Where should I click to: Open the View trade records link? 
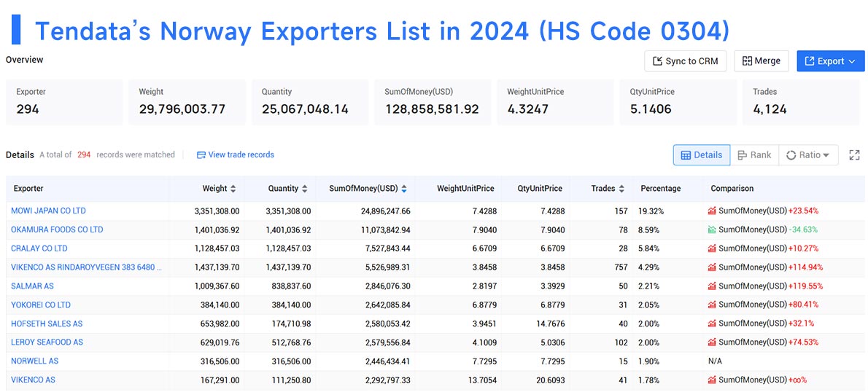tap(236, 154)
